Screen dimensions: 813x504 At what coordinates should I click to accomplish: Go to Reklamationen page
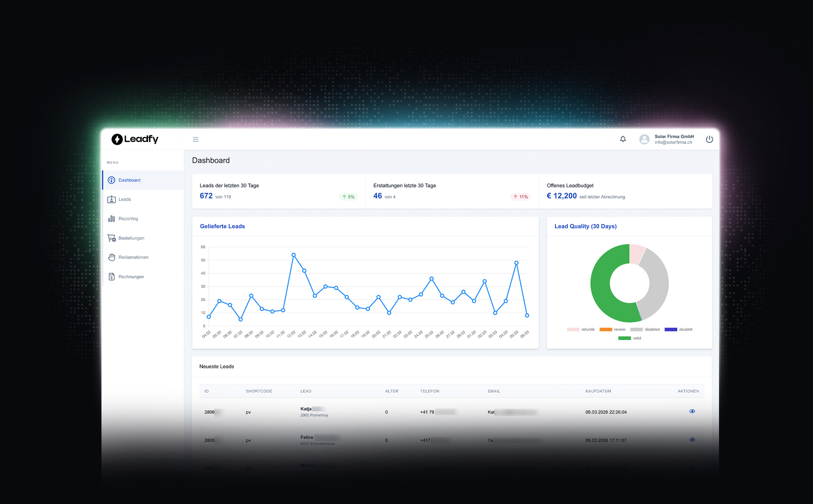coord(133,257)
